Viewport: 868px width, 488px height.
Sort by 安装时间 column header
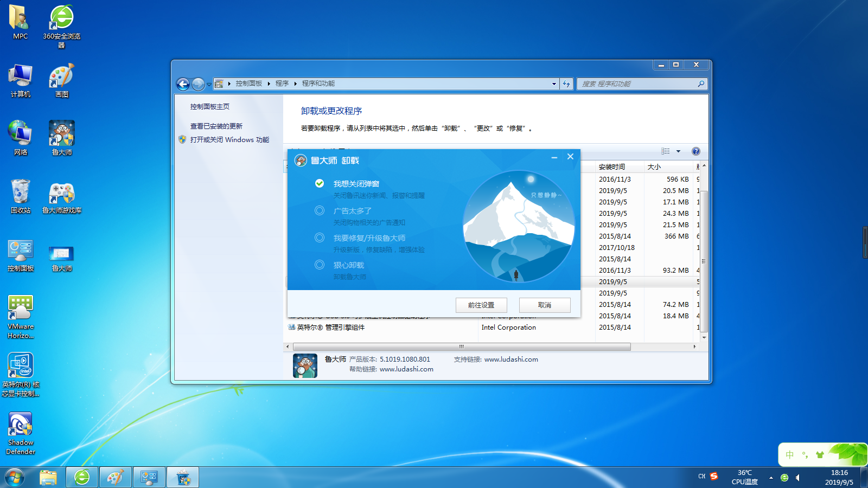pos(620,167)
